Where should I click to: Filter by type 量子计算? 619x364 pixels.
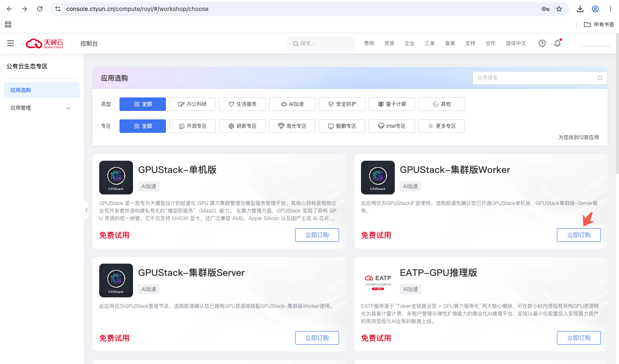392,104
